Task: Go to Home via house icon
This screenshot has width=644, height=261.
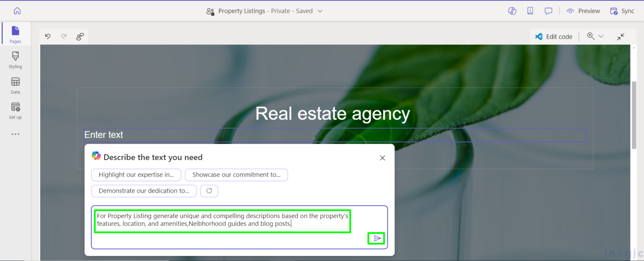Action: click(17, 11)
